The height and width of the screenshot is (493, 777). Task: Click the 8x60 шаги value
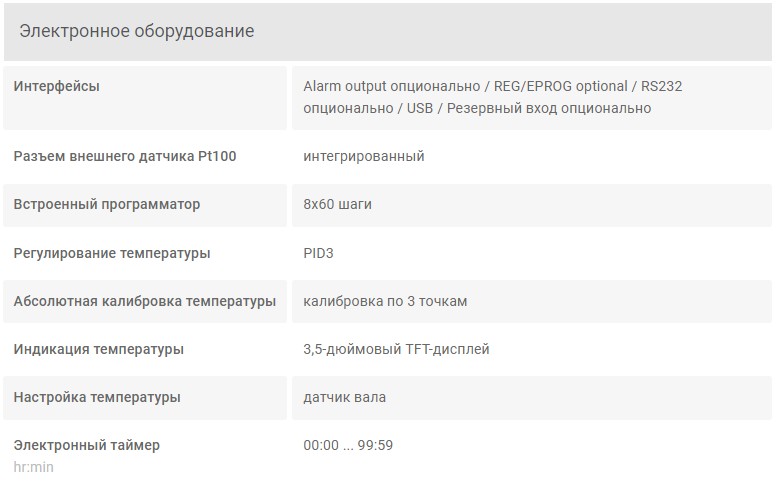click(337, 204)
